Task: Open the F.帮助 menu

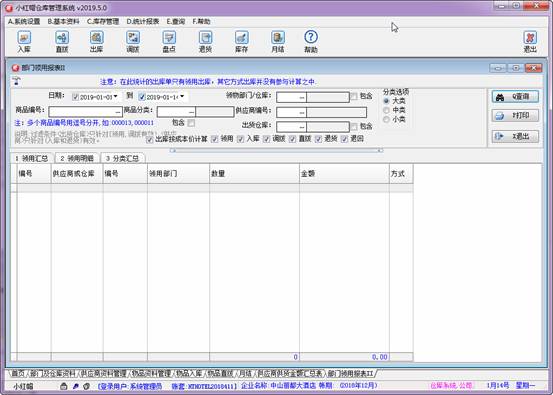Action: point(201,22)
